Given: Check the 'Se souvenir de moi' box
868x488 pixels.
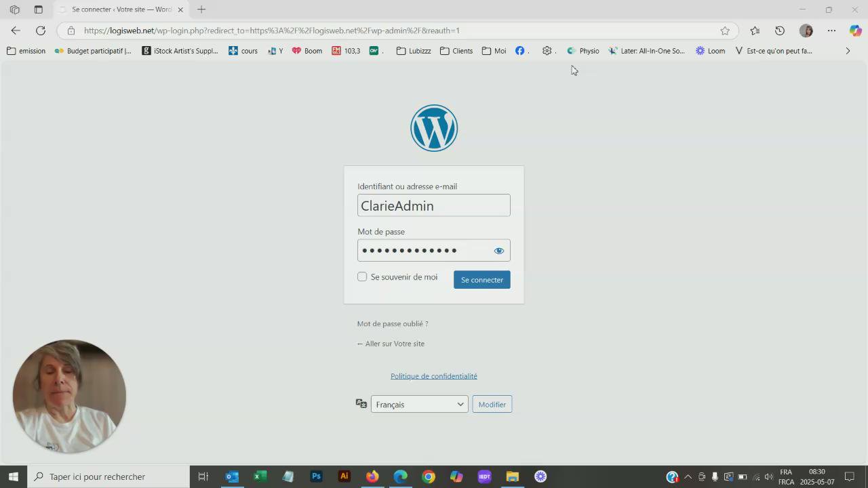Looking at the screenshot, I should coord(362,277).
